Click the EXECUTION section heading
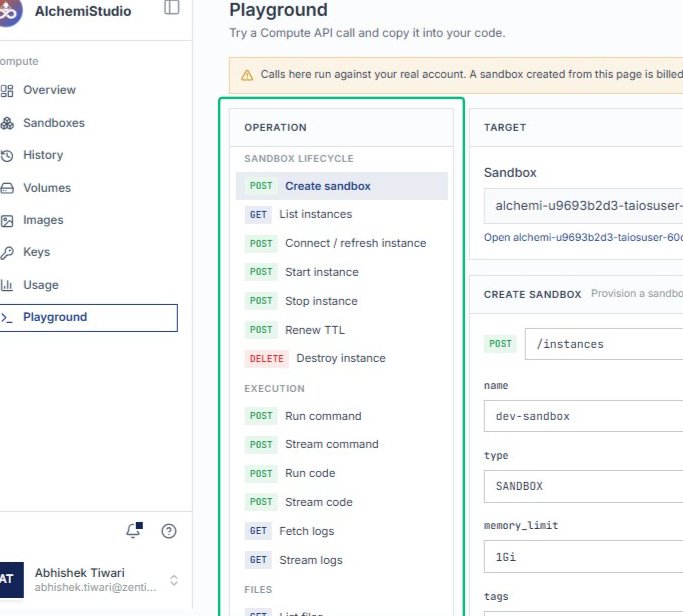 [x=274, y=389]
